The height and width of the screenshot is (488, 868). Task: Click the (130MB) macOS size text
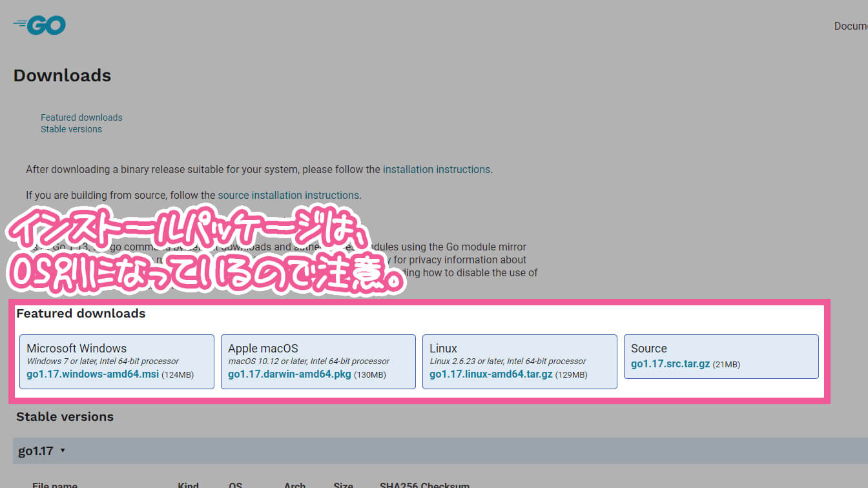pyautogui.click(x=370, y=374)
